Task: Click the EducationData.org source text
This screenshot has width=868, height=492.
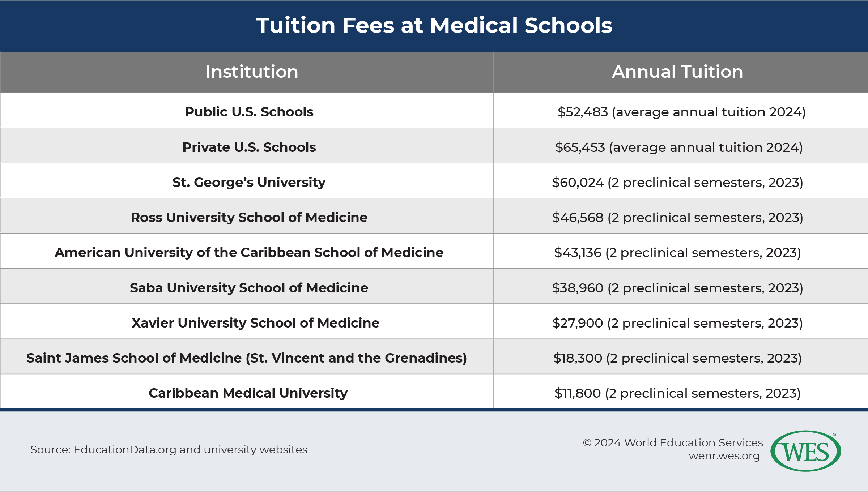Action: [125, 450]
